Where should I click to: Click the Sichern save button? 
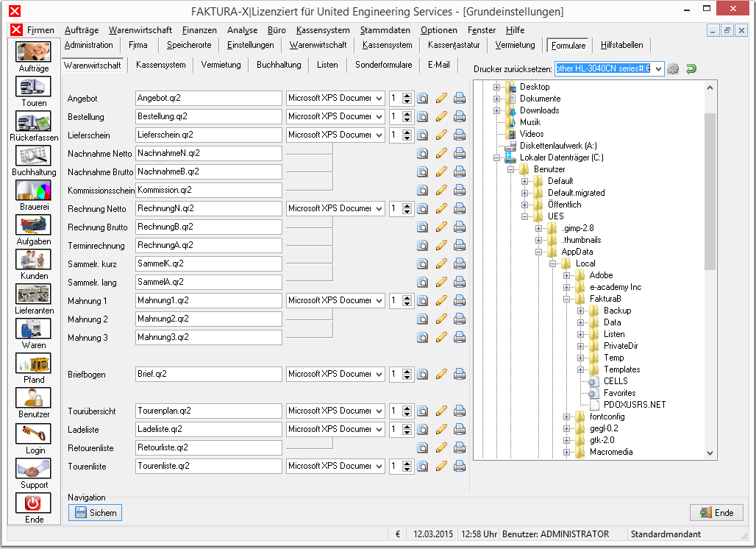click(x=95, y=512)
